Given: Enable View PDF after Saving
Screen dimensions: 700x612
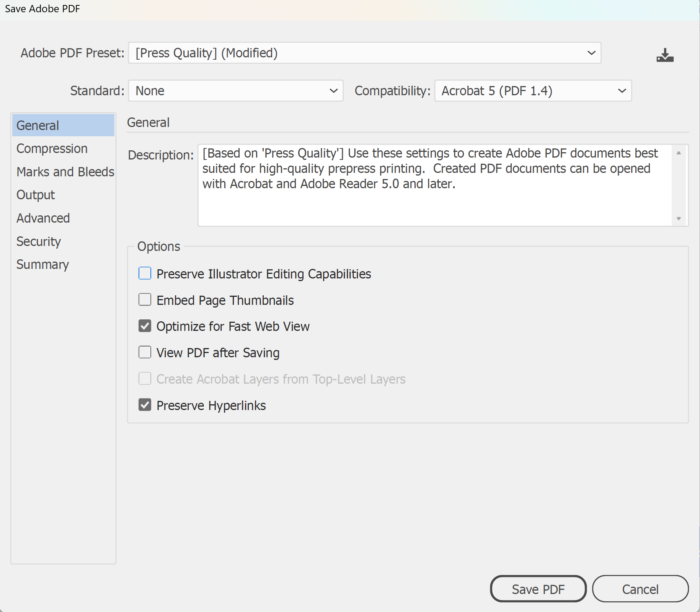Looking at the screenshot, I should point(145,352).
